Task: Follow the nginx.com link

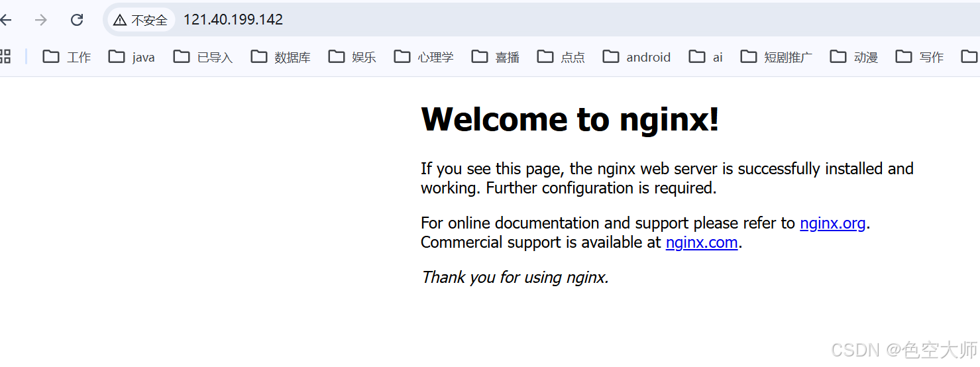Action: coord(702,242)
